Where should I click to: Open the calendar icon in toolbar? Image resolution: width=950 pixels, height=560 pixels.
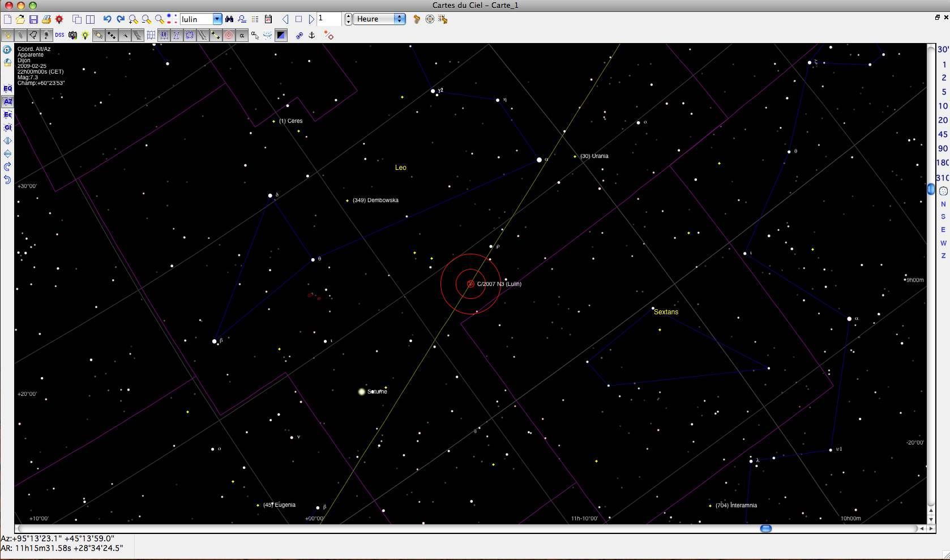pos(268,19)
